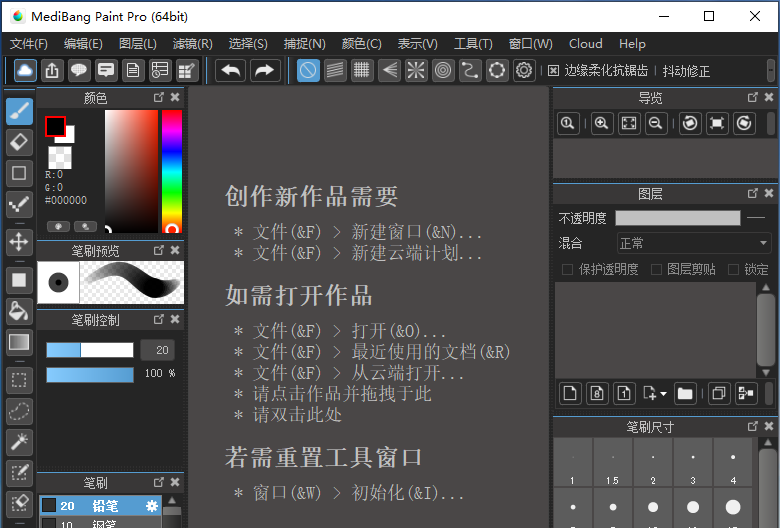Enable parallel lines snap guide
The width and height of the screenshot is (780, 528).
(335, 70)
